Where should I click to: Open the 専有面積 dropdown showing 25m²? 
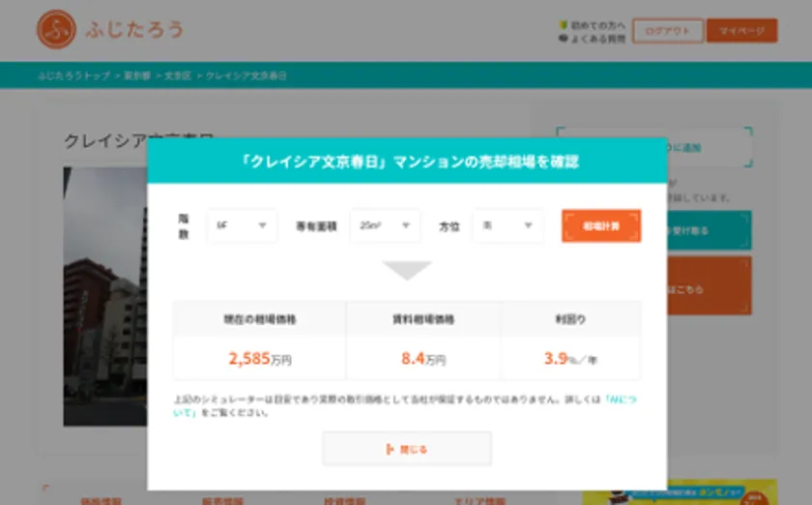click(x=385, y=225)
